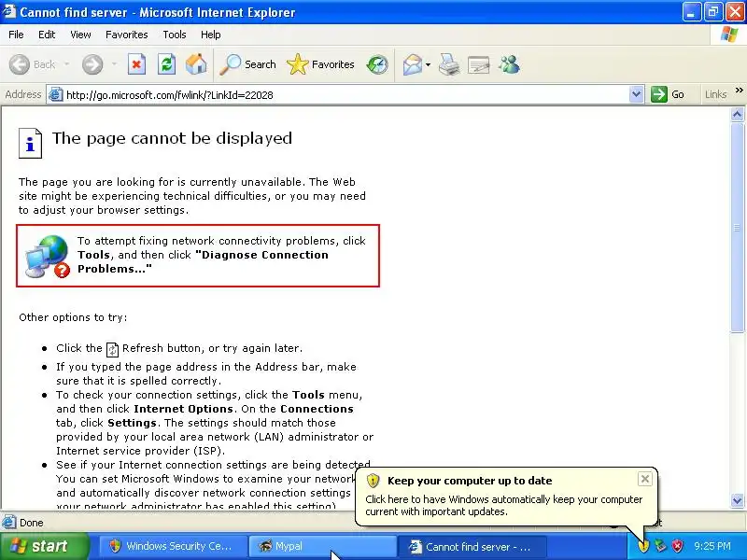Open the History toolbar icon
Viewport: 747px width, 560px height.
377,64
